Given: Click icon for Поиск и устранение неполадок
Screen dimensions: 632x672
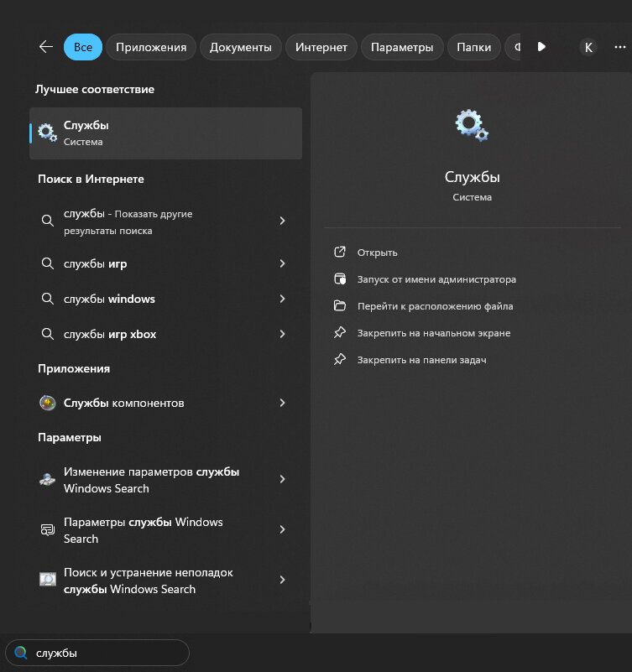Looking at the screenshot, I should (x=48, y=580).
